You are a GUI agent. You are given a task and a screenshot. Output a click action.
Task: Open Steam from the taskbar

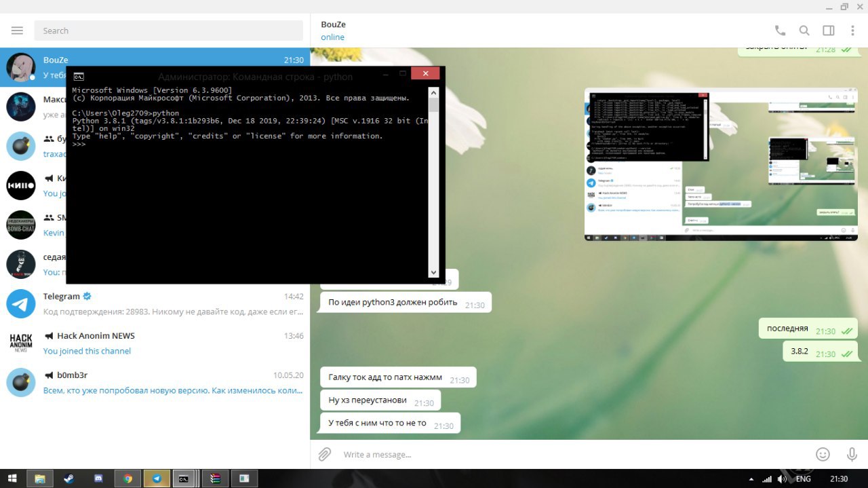[x=69, y=478]
